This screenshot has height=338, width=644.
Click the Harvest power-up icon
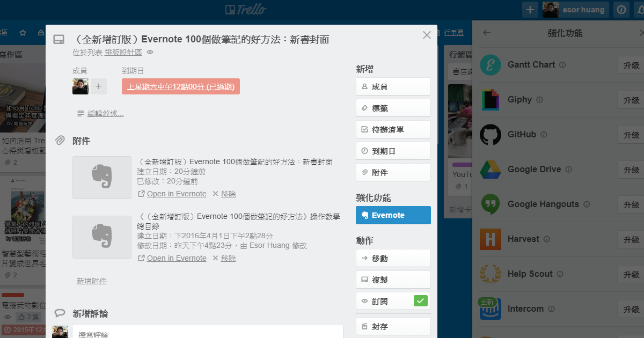490,239
